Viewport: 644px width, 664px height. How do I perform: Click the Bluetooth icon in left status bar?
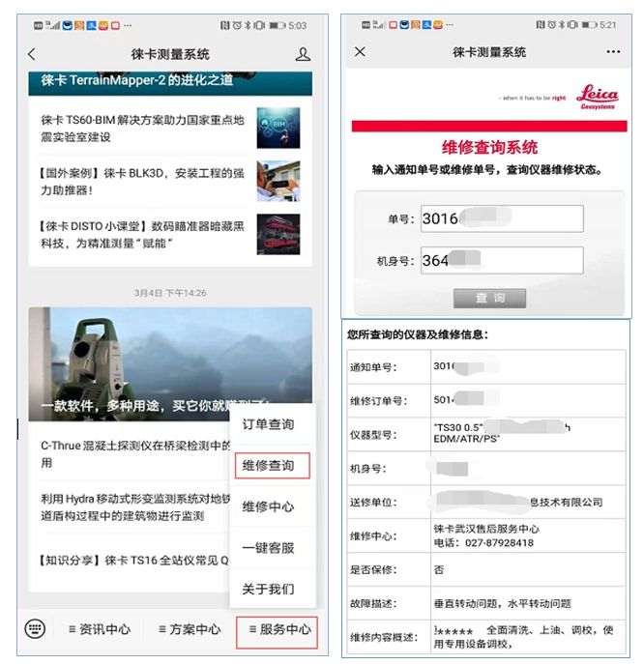[x=249, y=25]
